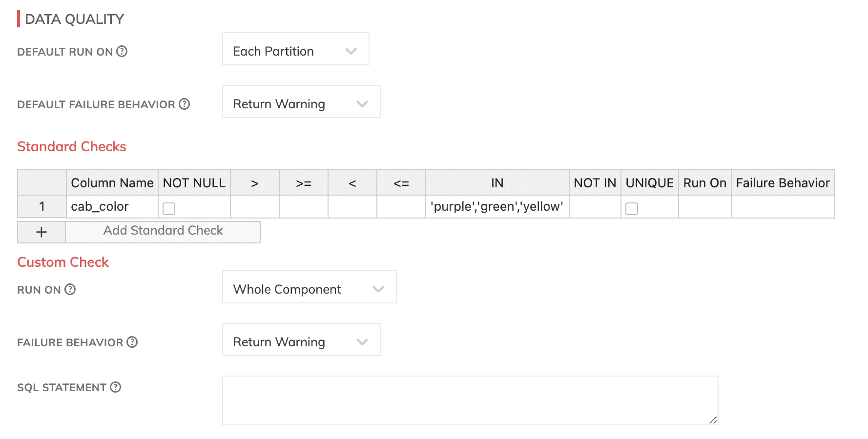Select the IN cell with 'purple','green','yellow'
Screen dimensions: 868x439
(497, 207)
